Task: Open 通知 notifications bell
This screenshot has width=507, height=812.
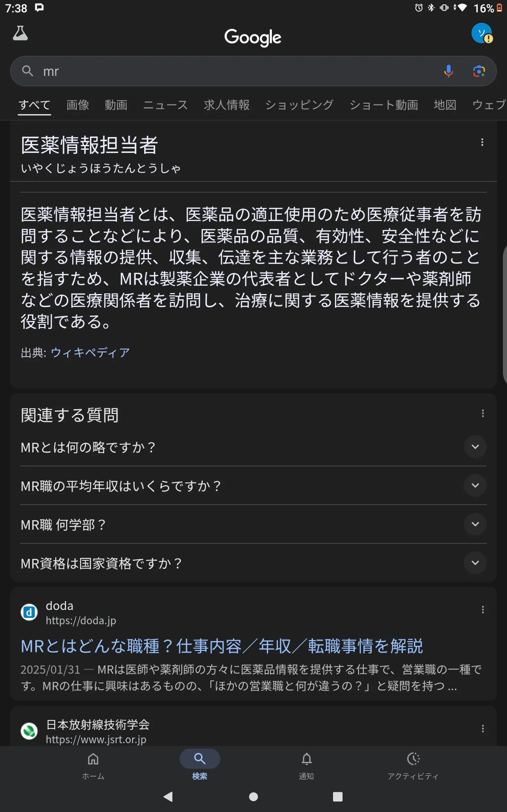Action: [306, 765]
